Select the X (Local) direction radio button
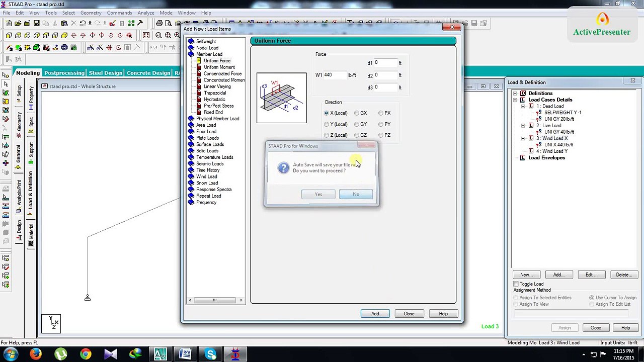This screenshot has width=644, height=362. (x=327, y=113)
